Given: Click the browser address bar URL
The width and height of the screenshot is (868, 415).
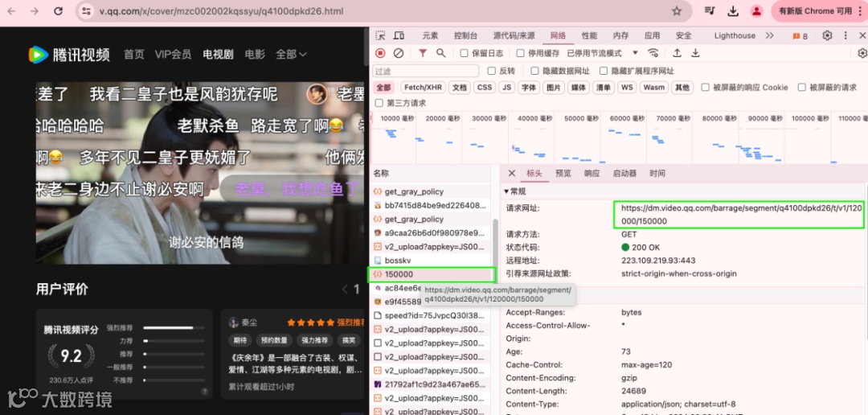Looking at the screenshot, I should pyautogui.click(x=221, y=11).
